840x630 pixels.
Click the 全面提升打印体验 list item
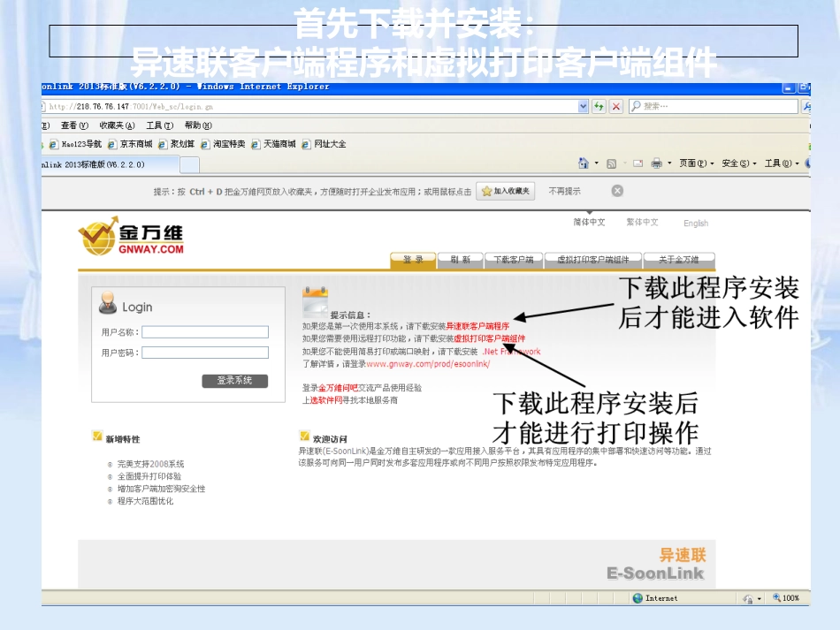[149, 476]
